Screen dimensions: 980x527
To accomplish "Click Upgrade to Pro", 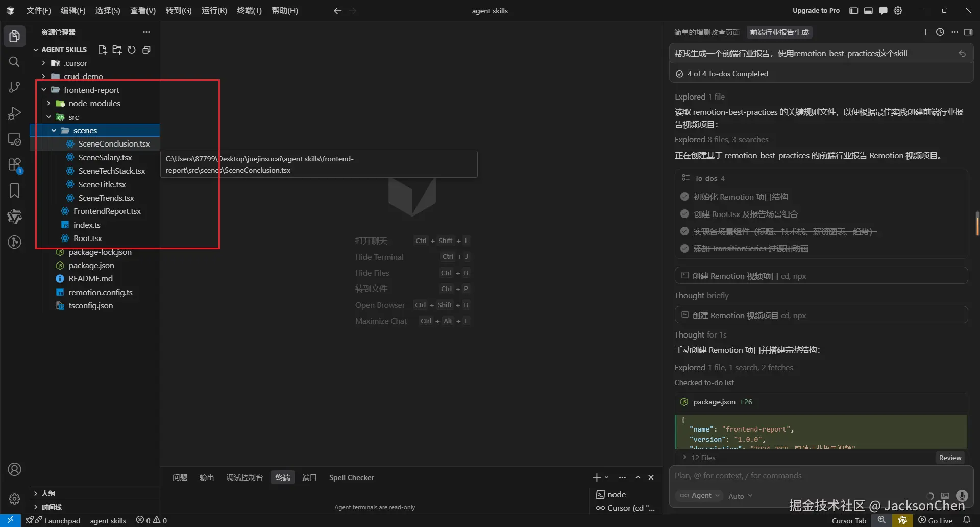I will [x=816, y=11].
